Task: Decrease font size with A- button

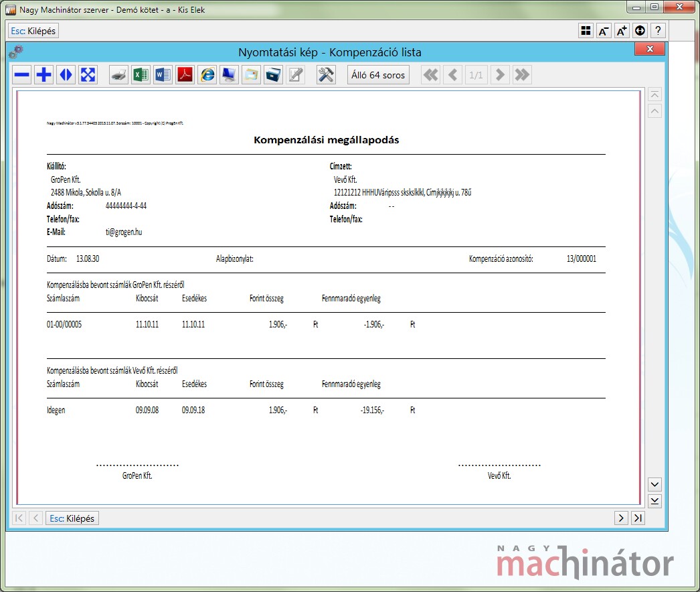Action: (604, 31)
